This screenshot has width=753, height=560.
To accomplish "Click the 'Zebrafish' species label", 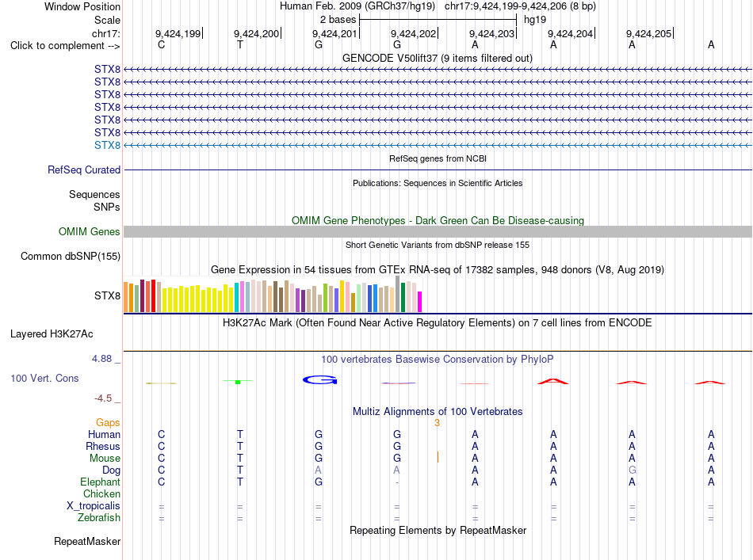I will point(99,518).
